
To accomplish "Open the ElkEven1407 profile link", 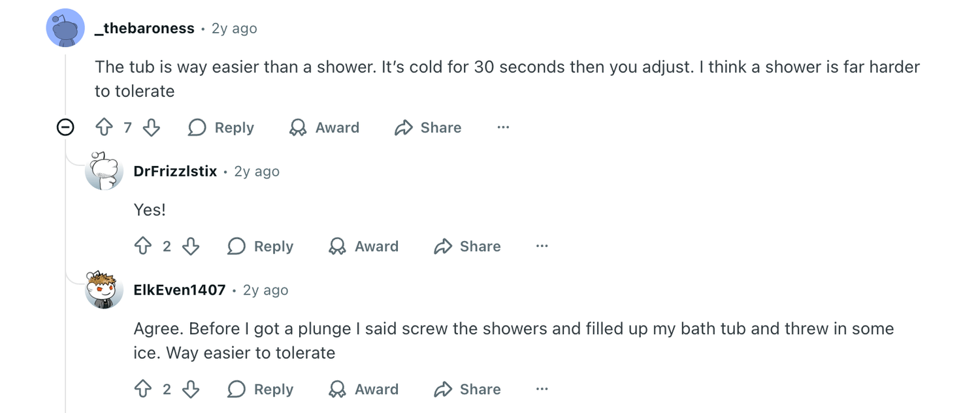I will 180,290.
